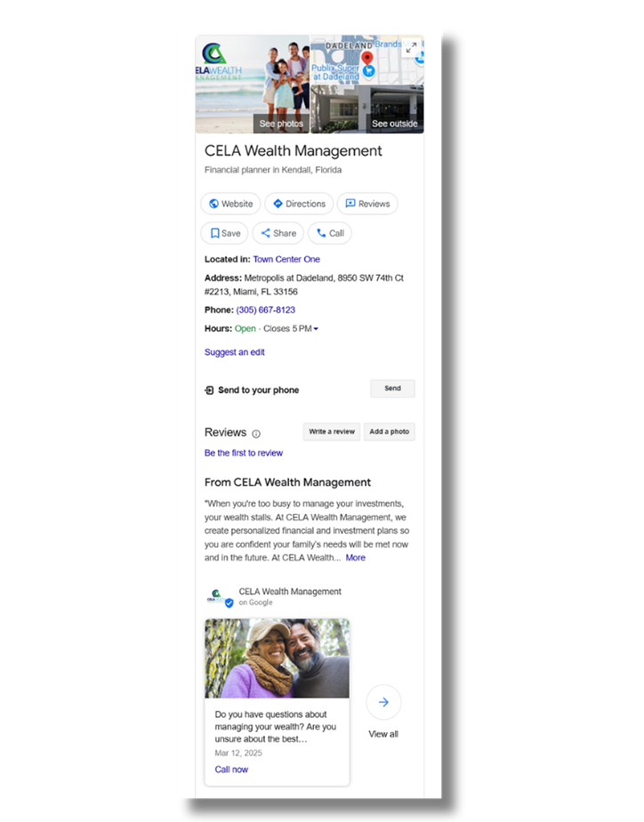Screen dimensions: 644x822
Task: Click the CELA logo avatar with verified badge
Action: coord(220,597)
